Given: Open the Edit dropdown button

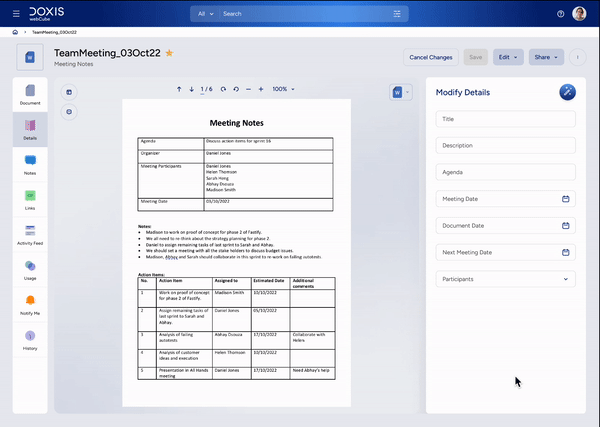Looking at the screenshot, I should tap(508, 57).
